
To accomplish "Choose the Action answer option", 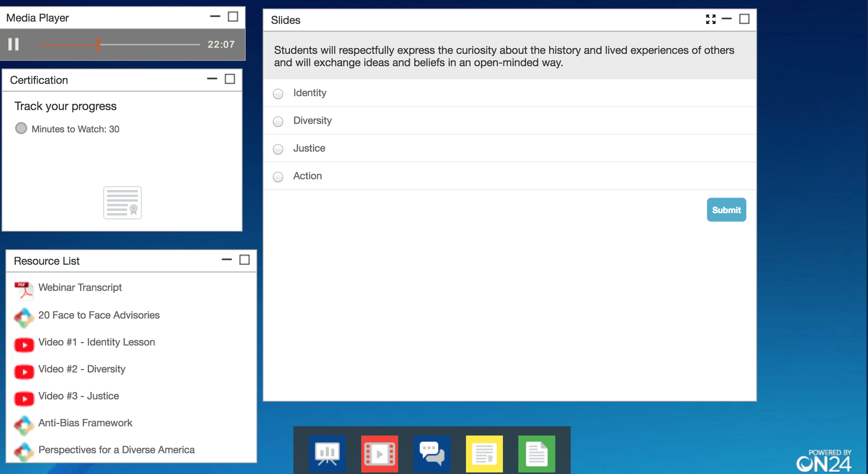I will coord(278,177).
